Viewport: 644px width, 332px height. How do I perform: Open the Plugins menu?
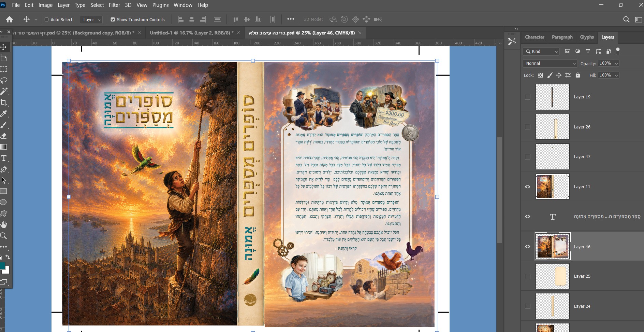pyautogui.click(x=160, y=5)
